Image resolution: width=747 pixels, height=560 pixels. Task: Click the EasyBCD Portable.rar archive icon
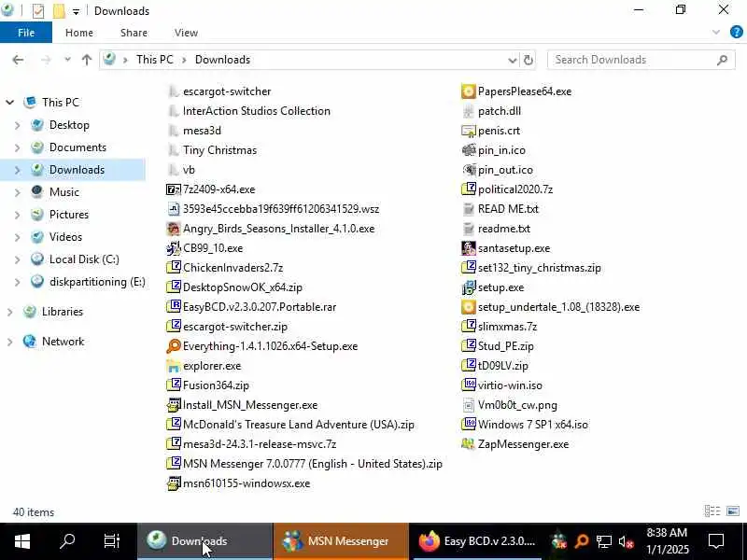pos(174,307)
